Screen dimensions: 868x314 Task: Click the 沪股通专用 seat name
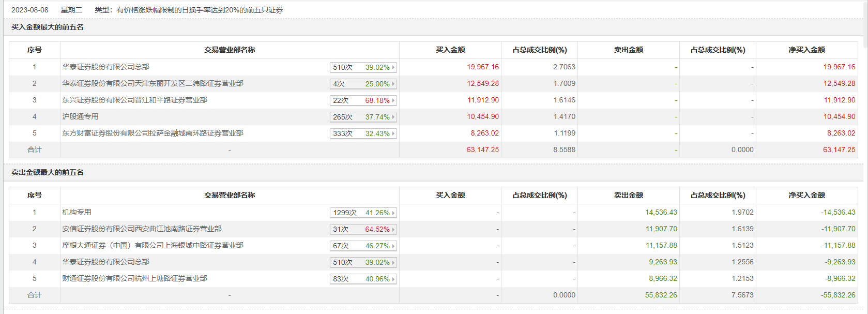(80, 116)
